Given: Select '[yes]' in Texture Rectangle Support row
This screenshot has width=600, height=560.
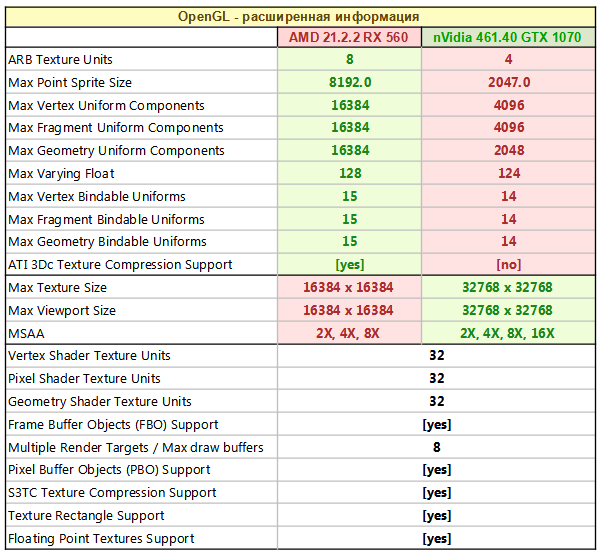Looking at the screenshot, I should [x=437, y=516].
